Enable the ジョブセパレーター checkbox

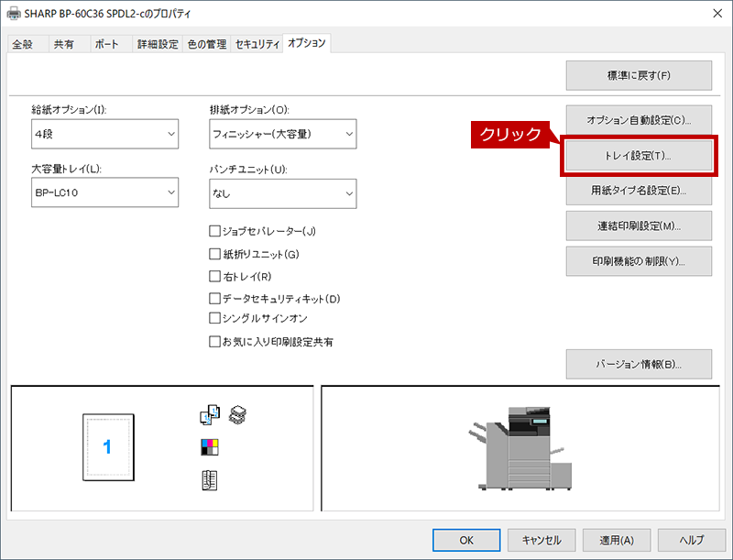click(x=215, y=231)
